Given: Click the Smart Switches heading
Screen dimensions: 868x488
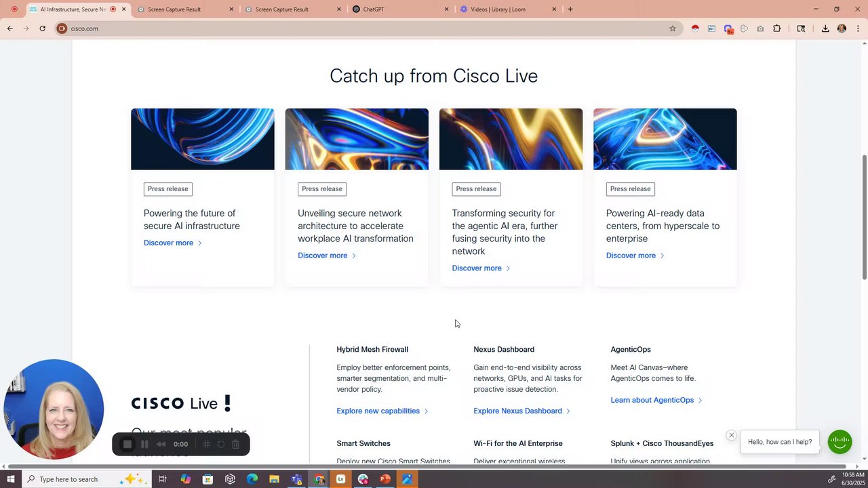Looking at the screenshot, I should [x=363, y=443].
